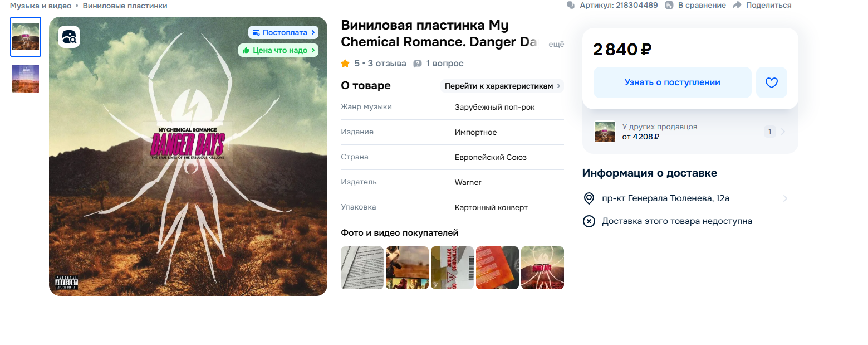
Task: Click the delivery unavailable cross icon
Action: [589, 221]
